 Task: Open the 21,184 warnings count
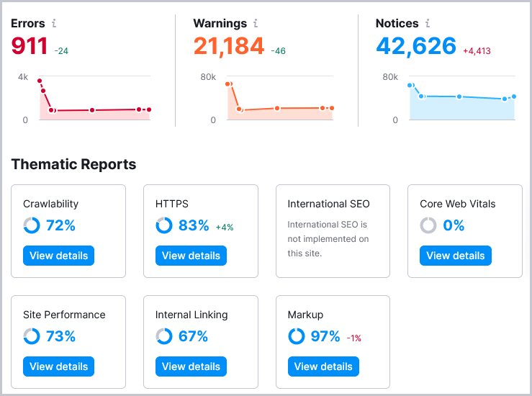tap(229, 47)
